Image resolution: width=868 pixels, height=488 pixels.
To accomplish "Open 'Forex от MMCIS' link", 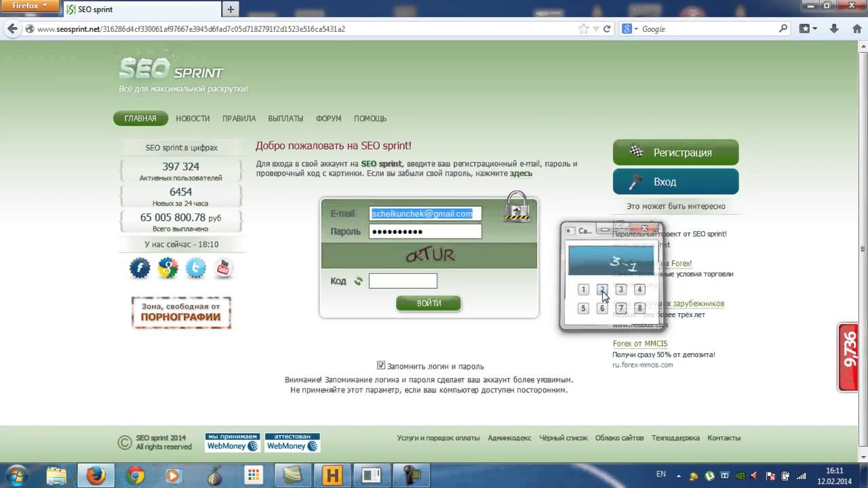I will pyautogui.click(x=640, y=344).
